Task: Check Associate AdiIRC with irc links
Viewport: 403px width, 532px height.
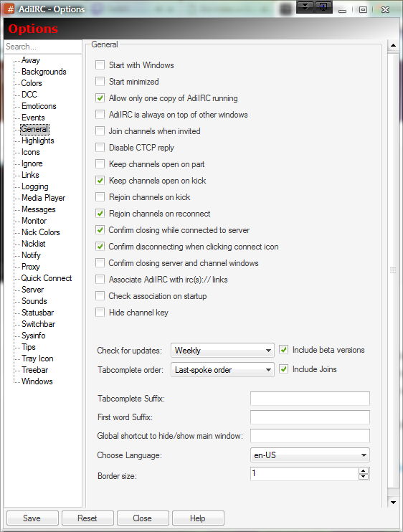Action: (100, 279)
